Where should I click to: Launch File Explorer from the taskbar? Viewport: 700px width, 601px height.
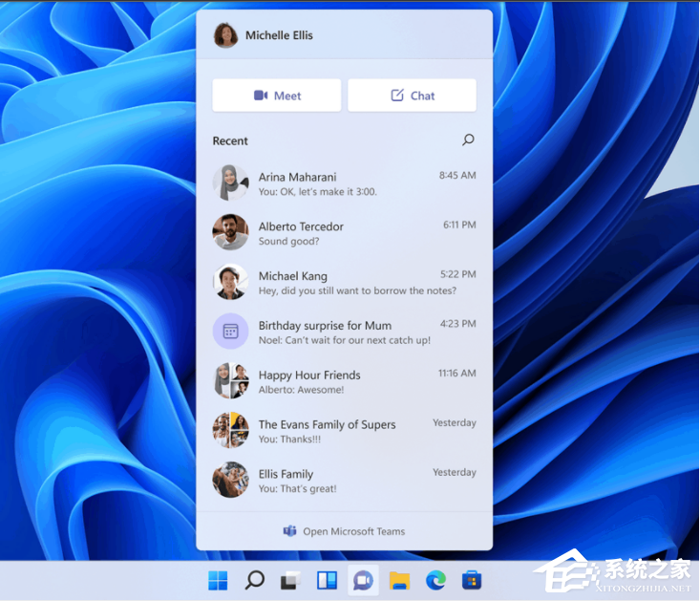pyautogui.click(x=399, y=580)
